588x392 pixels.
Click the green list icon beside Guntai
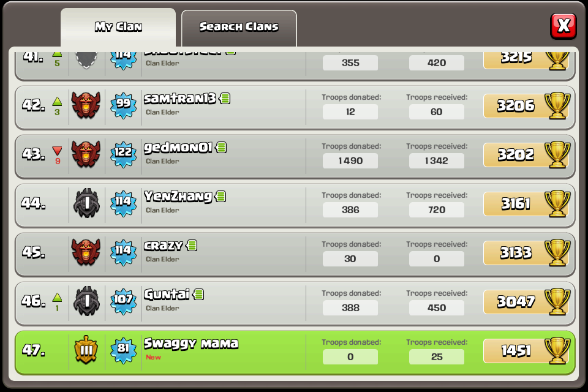pyautogui.click(x=198, y=295)
